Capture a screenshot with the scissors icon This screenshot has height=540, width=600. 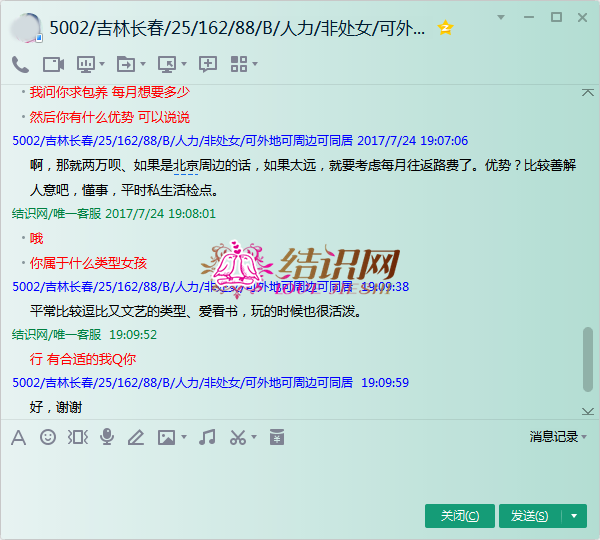point(238,437)
